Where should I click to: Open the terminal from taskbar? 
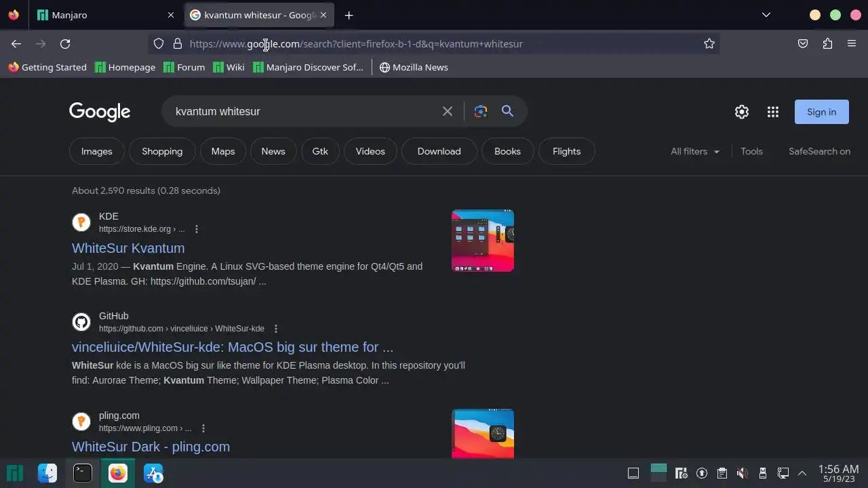point(83,473)
